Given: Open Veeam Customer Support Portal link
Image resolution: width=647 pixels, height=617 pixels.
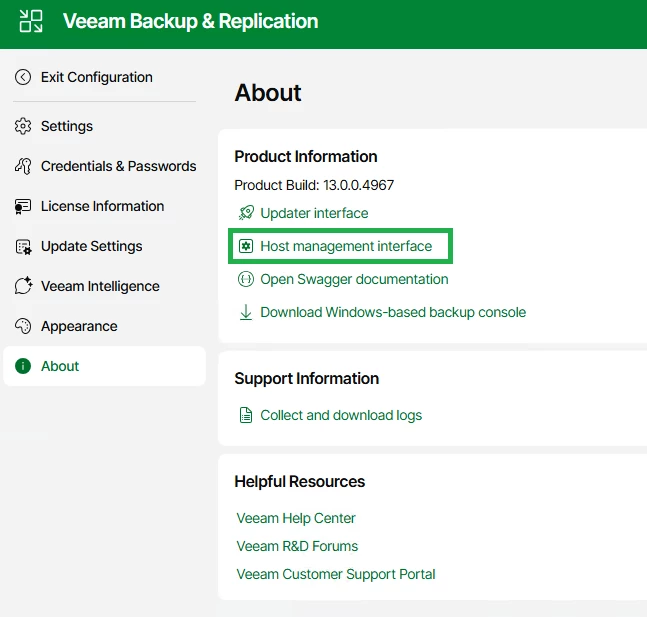Looking at the screenshot, I should pyautogui.click(x=336, y=574).
